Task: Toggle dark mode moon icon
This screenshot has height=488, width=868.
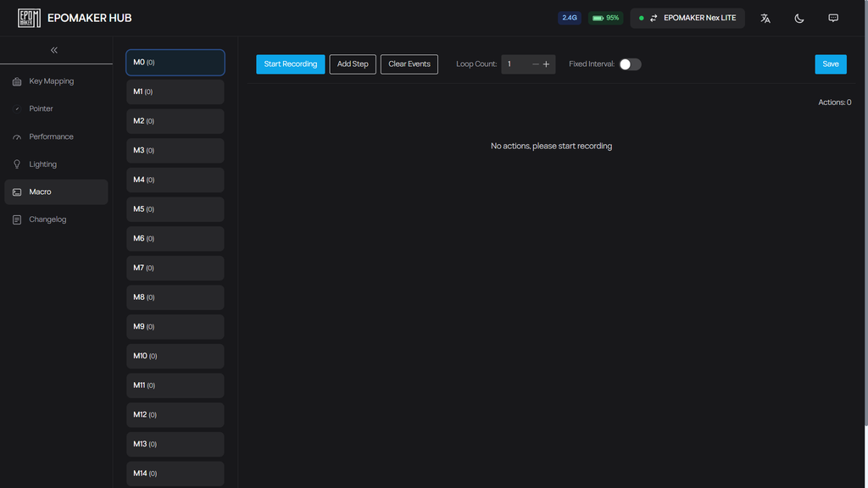Action: [799, 19]
